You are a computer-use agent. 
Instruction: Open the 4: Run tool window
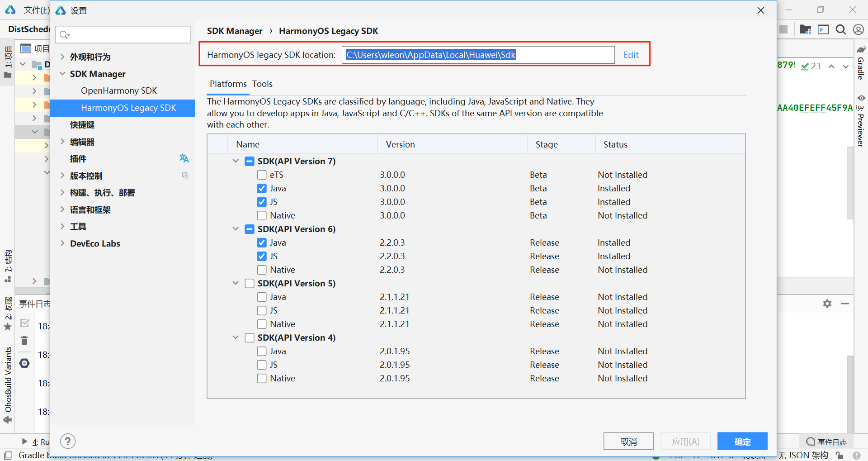pyautogui.click(x=36, y=442)
